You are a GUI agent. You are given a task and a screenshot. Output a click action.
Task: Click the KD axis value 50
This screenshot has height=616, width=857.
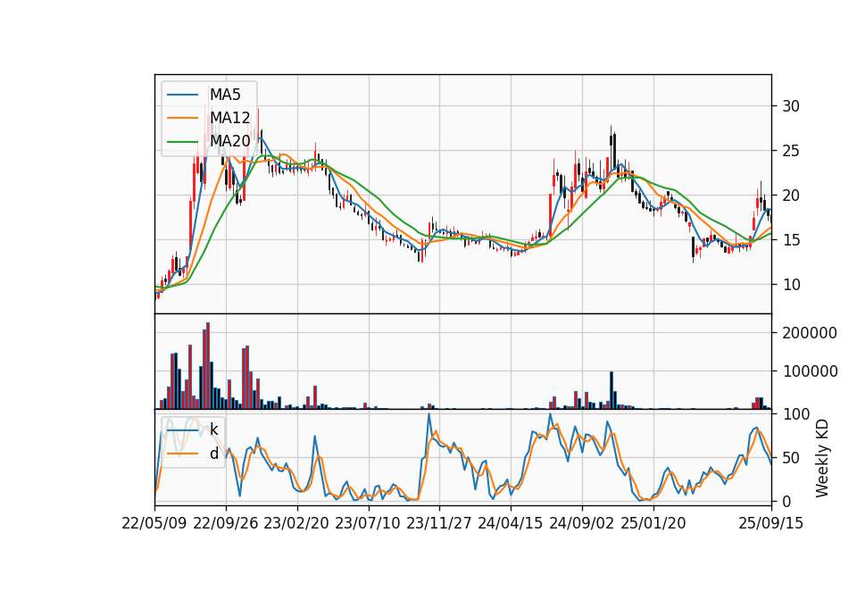point(791,457)
